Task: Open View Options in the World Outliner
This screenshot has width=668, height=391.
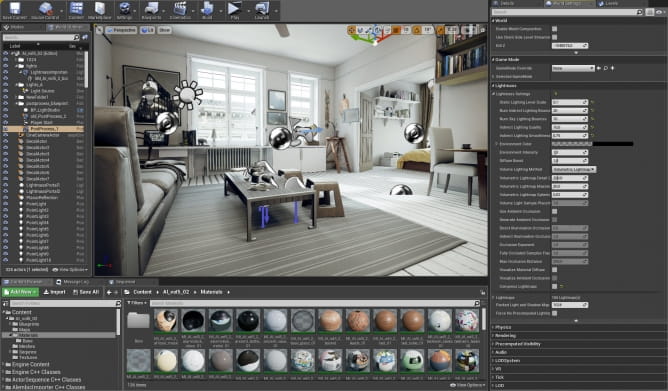Action: [x=70, y=270]
